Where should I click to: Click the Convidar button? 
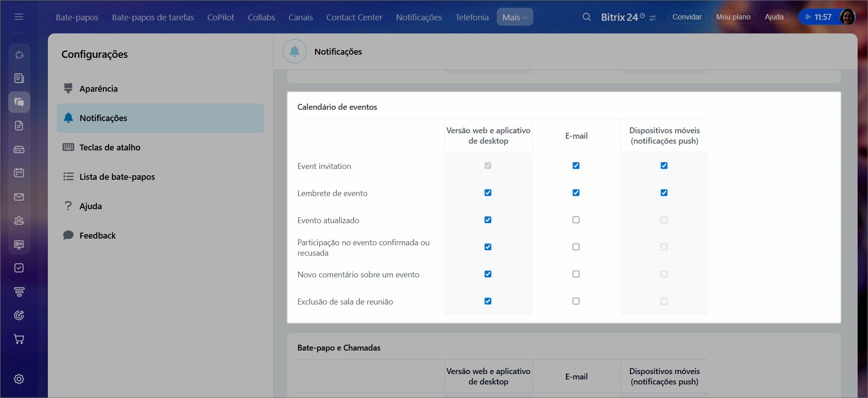point(686,17)
